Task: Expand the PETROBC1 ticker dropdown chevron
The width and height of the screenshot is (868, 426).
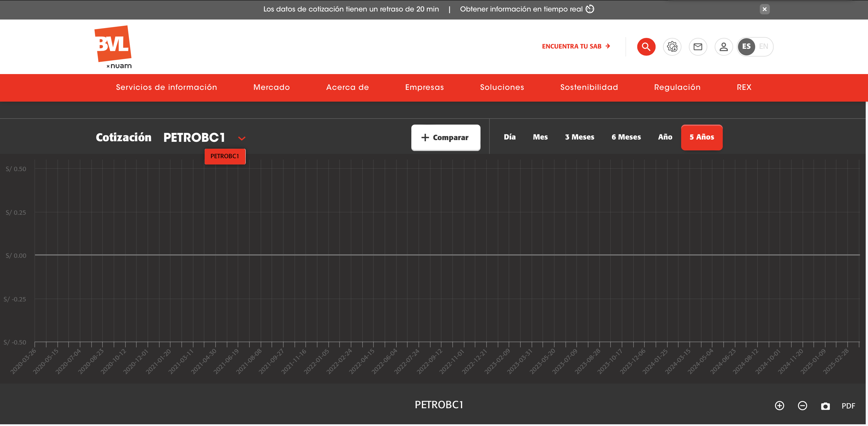Action: coord(242,138)
